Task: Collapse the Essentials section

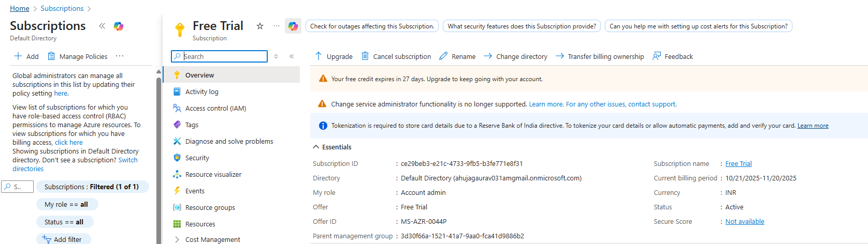Action: 316,147
